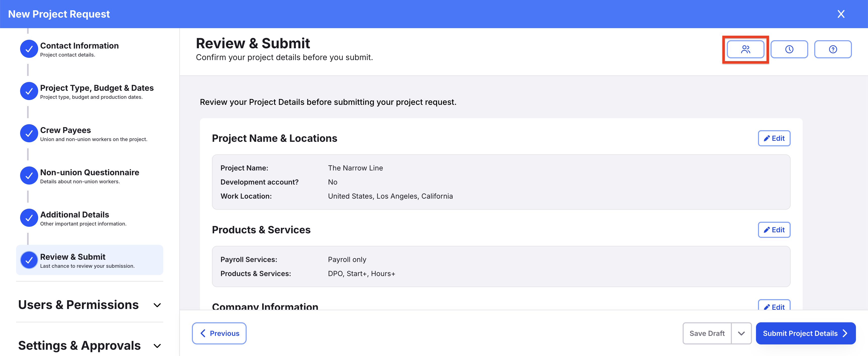The height and width of the screenshot is (356, 868).
Task: Open the Non-union Questionnaire step
Action: coord(90,176)
